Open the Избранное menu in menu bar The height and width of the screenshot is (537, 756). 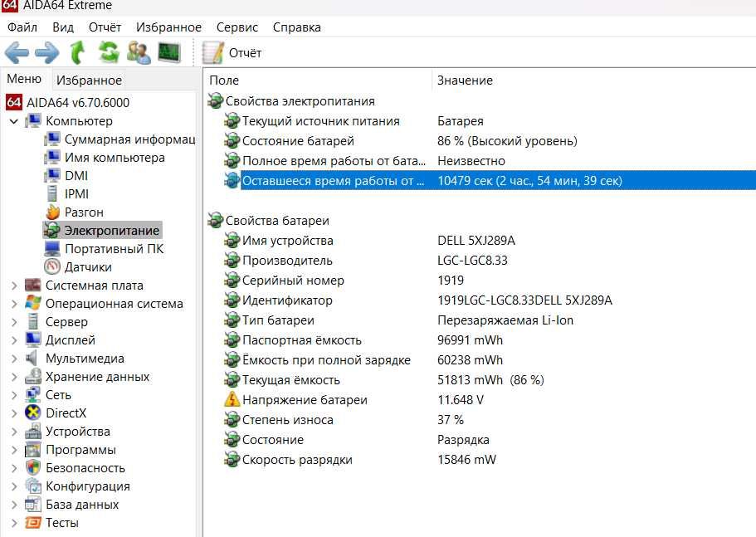tap(168, 27)
